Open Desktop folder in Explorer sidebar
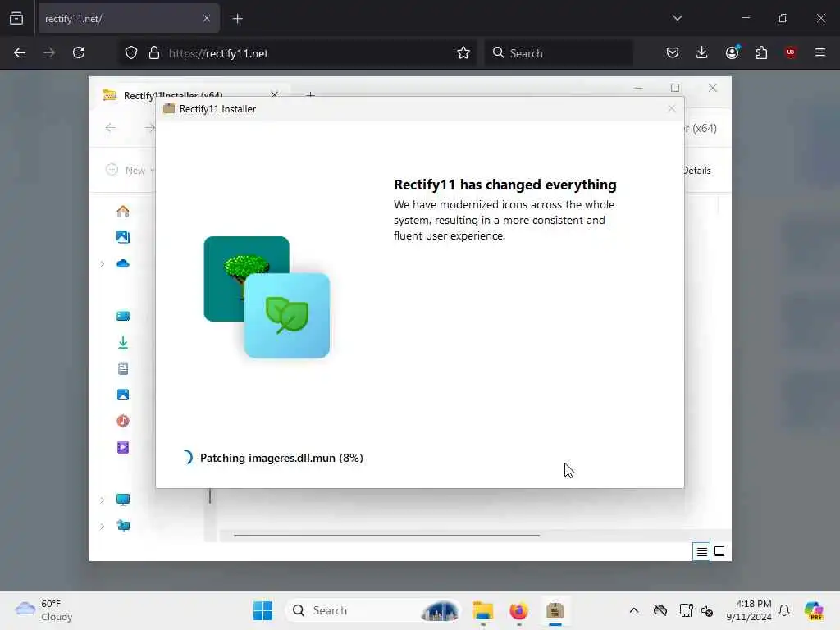This screenshot has height=630, width=840. point(123,316)
